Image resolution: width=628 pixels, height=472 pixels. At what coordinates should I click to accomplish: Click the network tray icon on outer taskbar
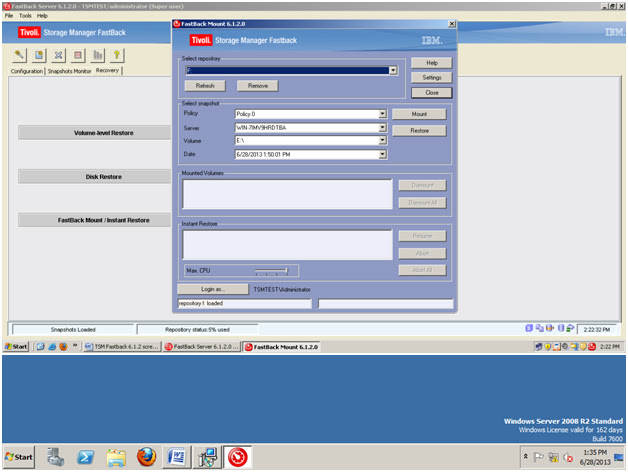click(554, 457)
